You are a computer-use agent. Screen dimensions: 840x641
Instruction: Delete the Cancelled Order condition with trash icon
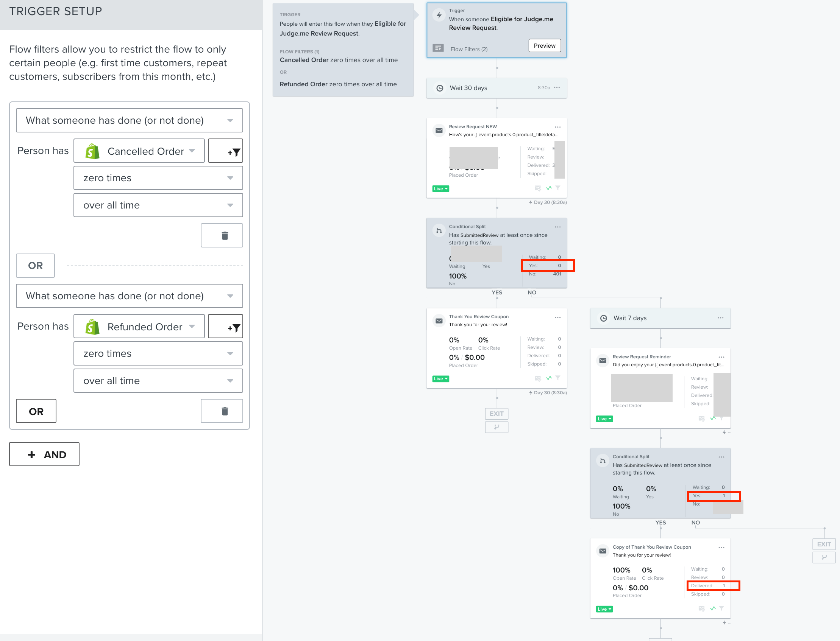[222, 235]
